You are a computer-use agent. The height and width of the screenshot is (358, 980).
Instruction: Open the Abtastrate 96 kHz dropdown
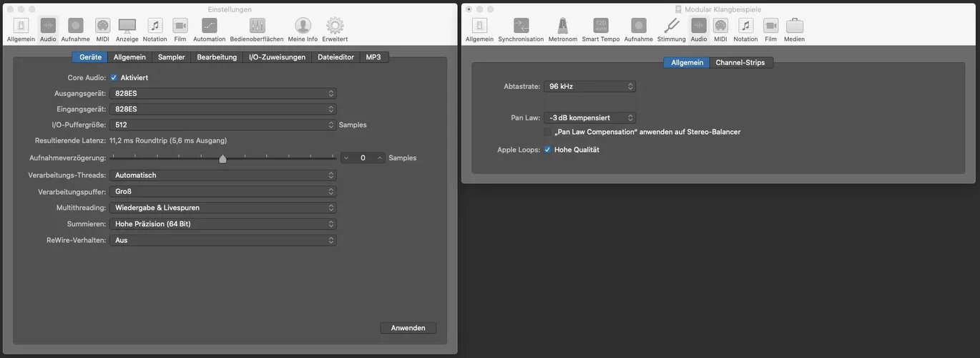tap(589, 86)
